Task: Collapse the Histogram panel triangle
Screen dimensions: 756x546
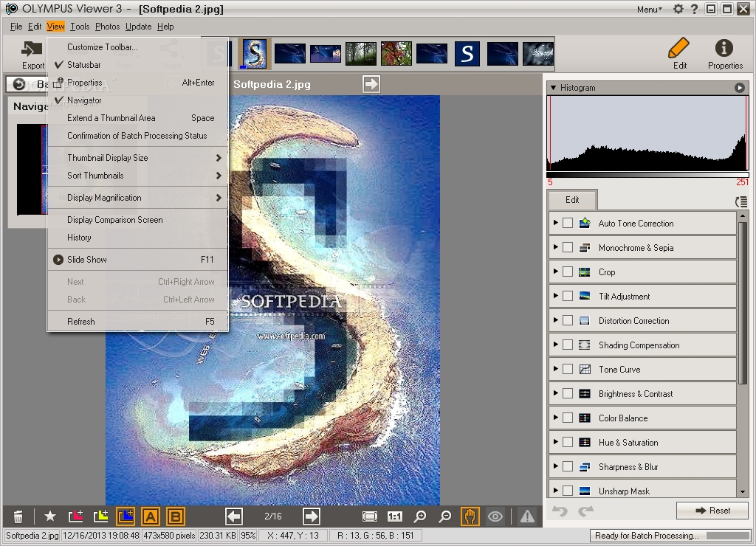Action: [x=554, y=88]
